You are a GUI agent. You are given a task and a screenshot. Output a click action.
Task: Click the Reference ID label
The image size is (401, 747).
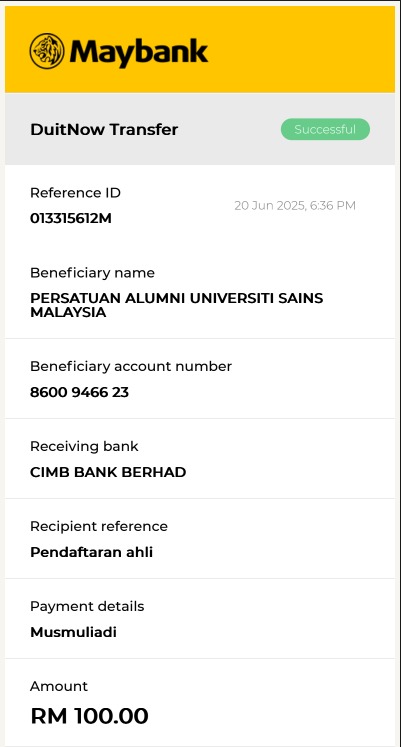click(75, 193)
